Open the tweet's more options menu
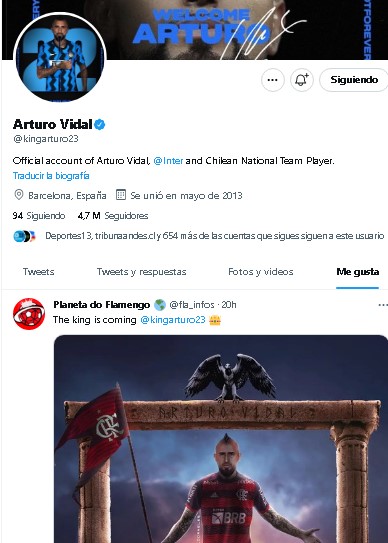The image size is (388, 543). 382,305
